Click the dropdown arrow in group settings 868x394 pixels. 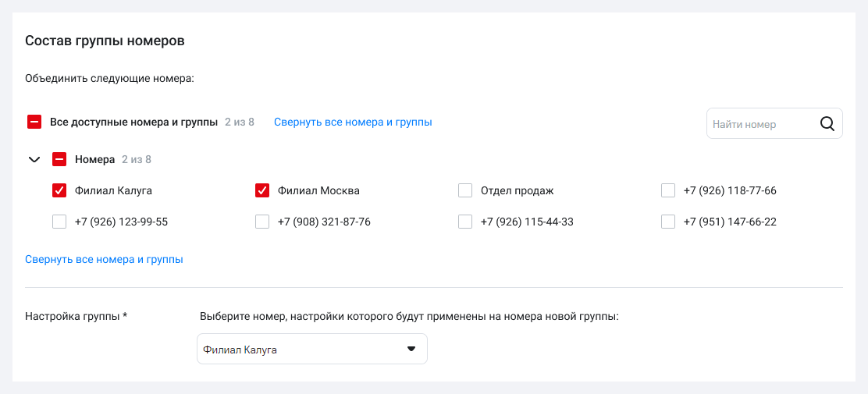point(411,349)
